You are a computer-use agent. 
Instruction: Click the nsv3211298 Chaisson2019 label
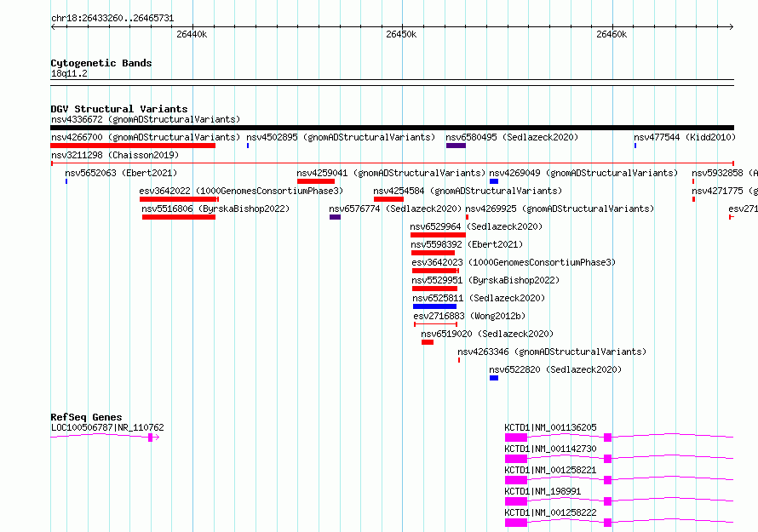(115, 155)
